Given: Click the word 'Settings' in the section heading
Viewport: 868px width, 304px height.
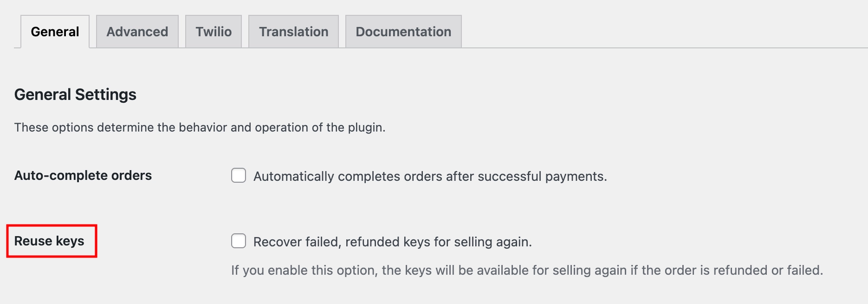Looking at the screenshot, I should [105, 95].
